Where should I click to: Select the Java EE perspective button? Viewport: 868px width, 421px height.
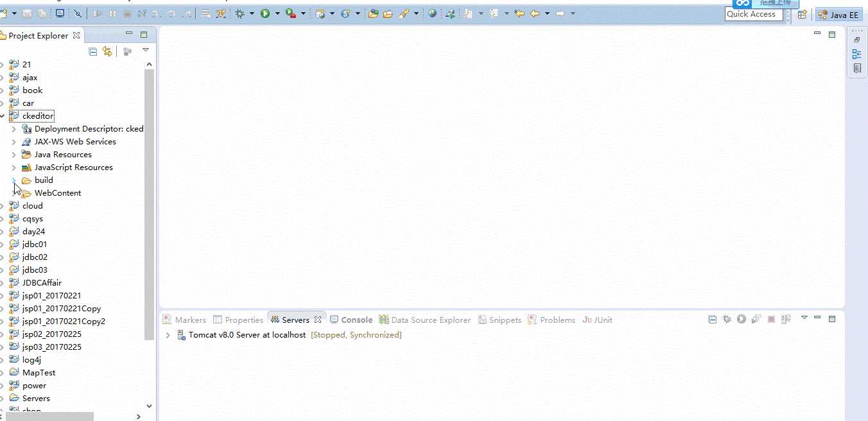pyautogui.click(x=838, y=15)
